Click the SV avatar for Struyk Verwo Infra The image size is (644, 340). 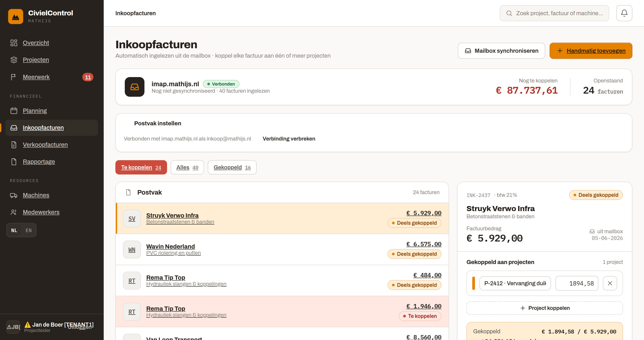click(x=132, y=219)
